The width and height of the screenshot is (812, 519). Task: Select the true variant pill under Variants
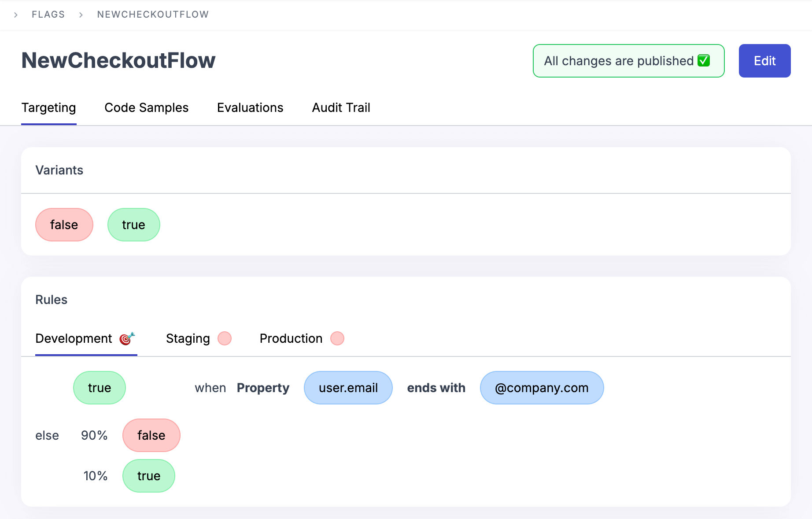(x=133, y=225)
